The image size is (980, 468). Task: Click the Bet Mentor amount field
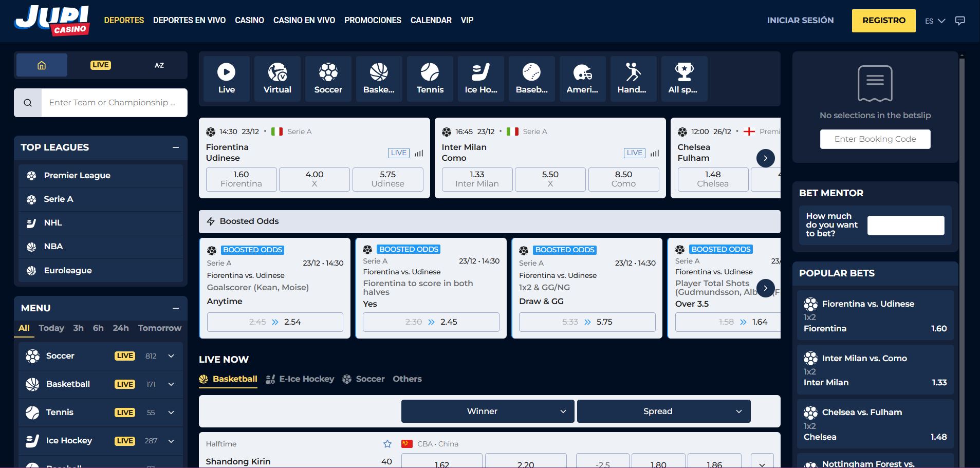(905, 226)
